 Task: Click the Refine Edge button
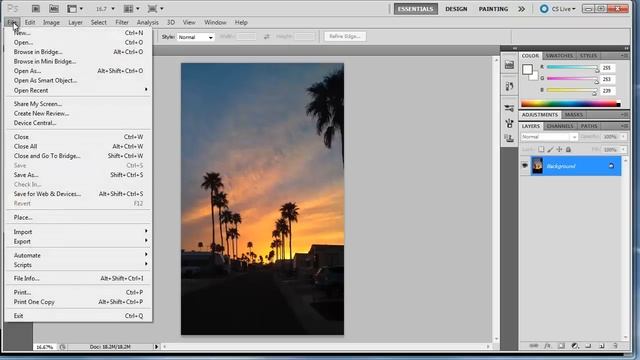pos(345,36)
